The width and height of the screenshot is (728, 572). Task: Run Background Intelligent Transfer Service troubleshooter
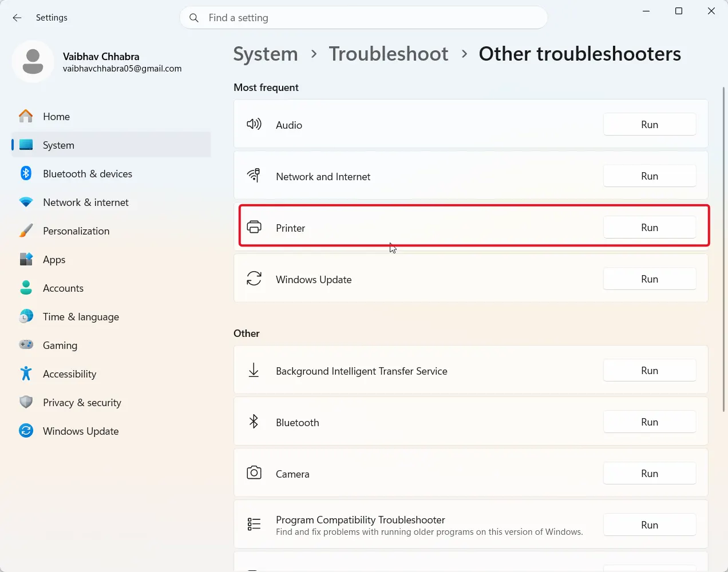point(650,370)
